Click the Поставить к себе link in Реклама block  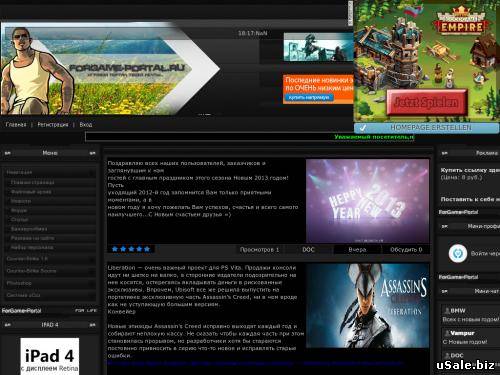coord(470,199)
